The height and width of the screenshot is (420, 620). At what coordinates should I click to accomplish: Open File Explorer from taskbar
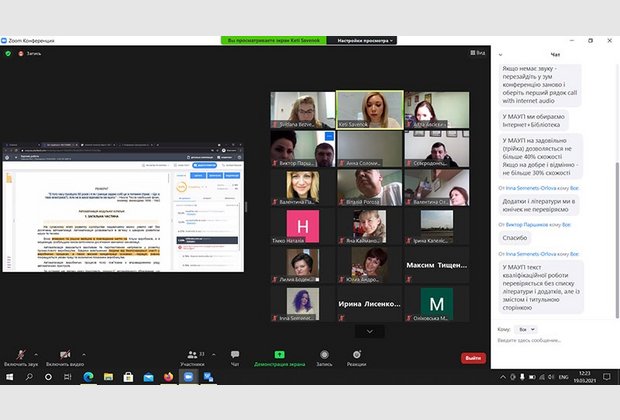[x=108, y=377]
